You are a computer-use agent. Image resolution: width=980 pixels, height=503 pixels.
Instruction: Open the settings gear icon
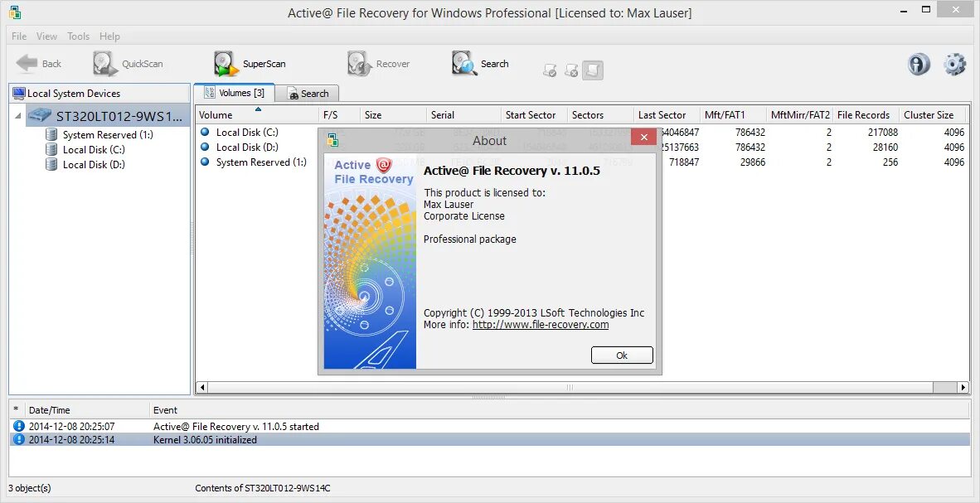pyautogui.click(x=955, y=65)
